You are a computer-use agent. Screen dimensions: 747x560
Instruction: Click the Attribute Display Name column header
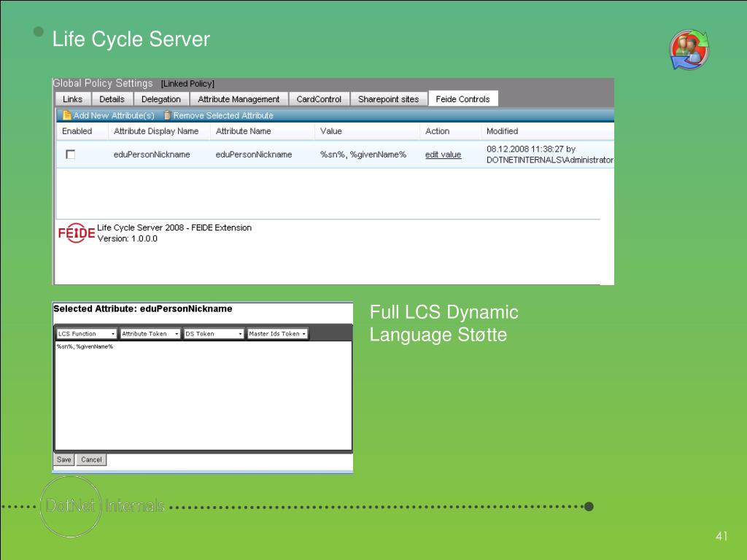click(x=156, y=131)
